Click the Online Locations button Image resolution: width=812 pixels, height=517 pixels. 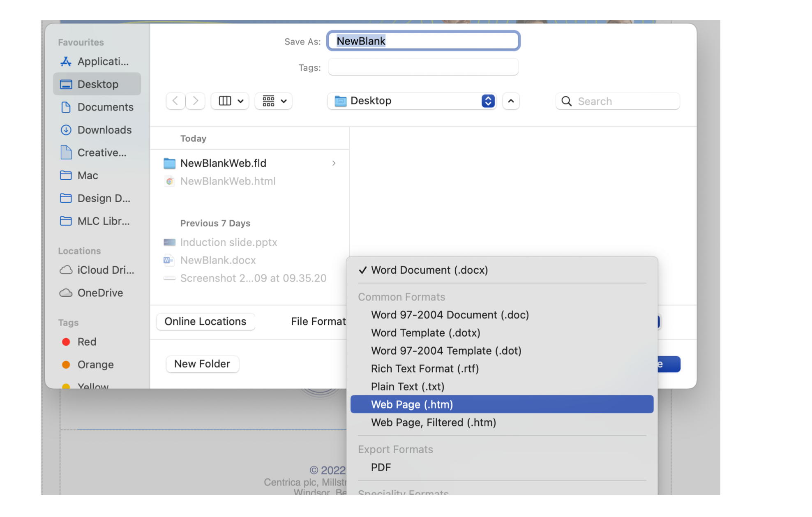[205, 321]
